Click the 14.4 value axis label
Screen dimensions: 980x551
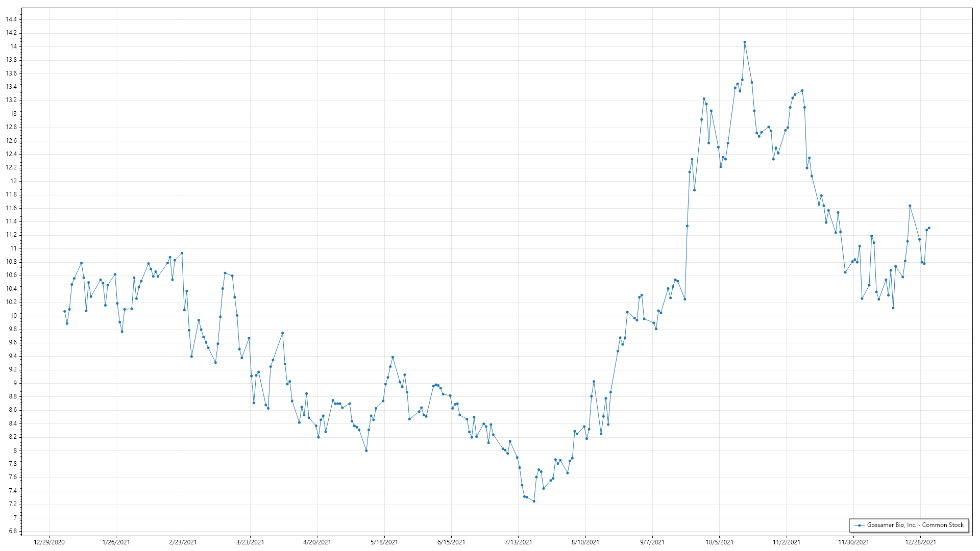coord(11,19)
